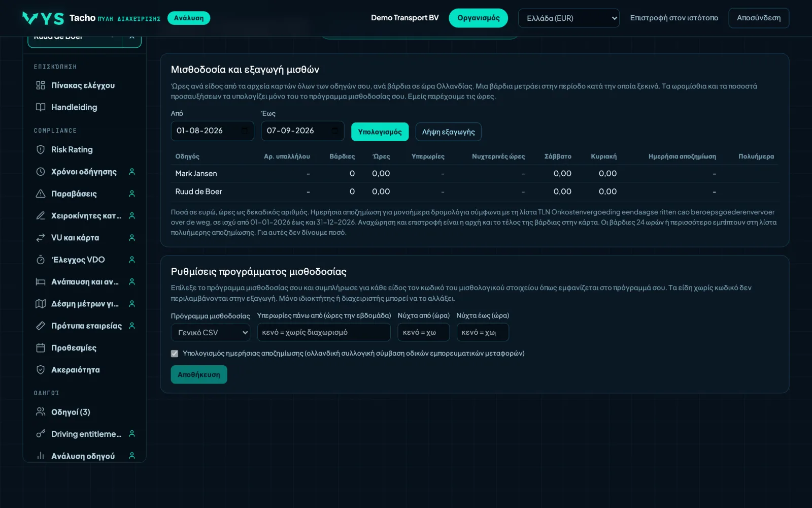Screen dimensions: 812x508
Task: Click the Risk Rating shield icon
Action: 41,149
